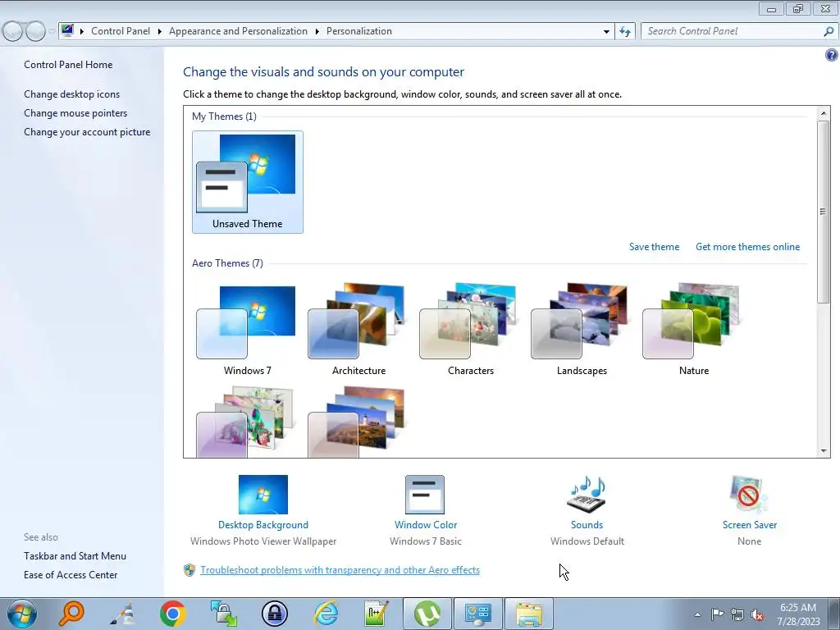This screenshot has height=630, width=840.
Task: Show hidden tray icons arrow
Action: 697,614
